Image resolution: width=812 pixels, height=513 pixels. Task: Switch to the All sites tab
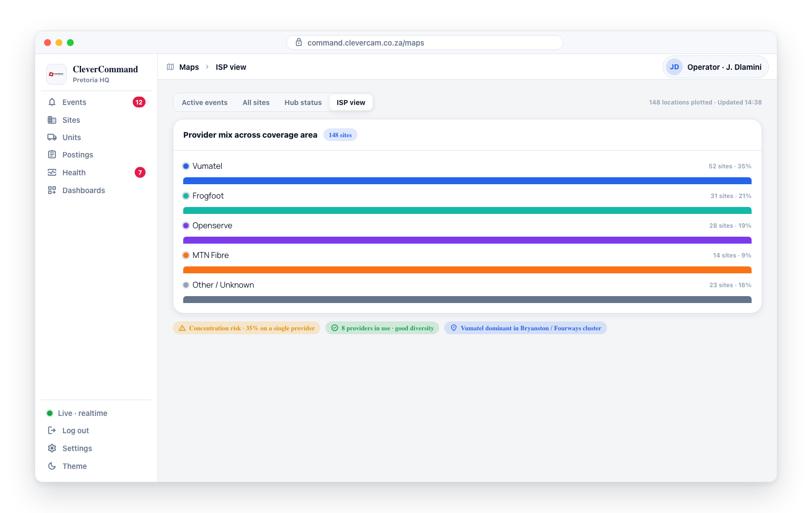click(x=256, y=103)
